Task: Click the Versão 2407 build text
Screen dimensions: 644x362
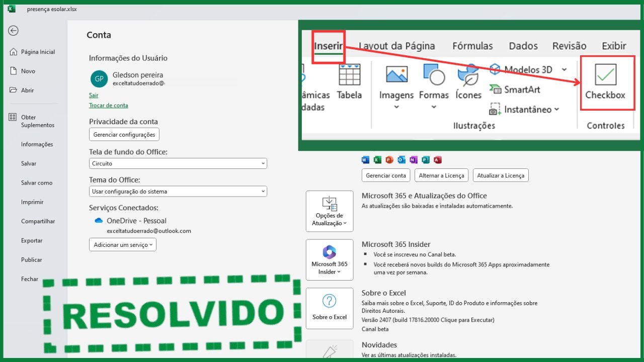Action: tap(428, 320)
